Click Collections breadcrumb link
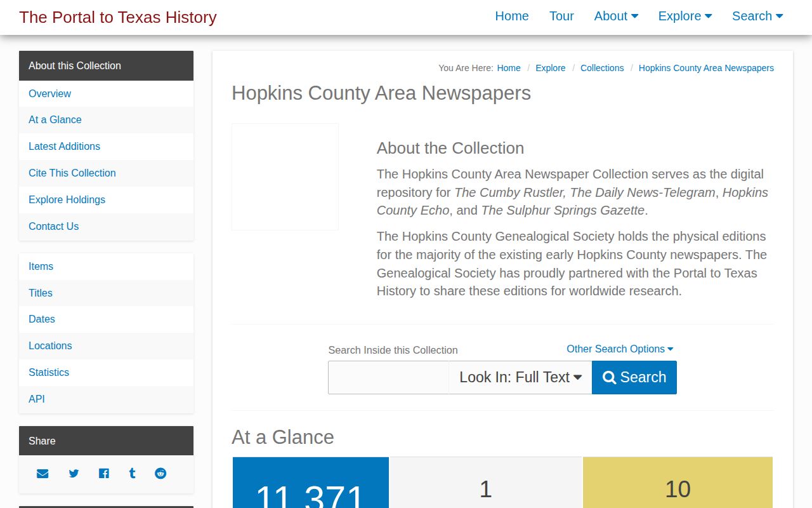This screenshot has height=508, width=812. tap(602, 68)
